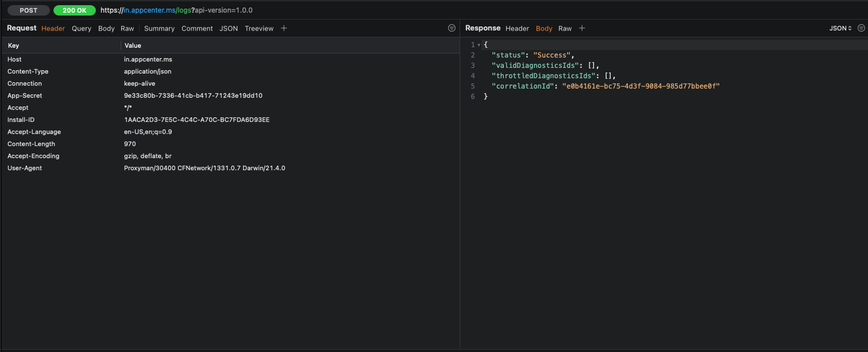This screenshot has height=352, width=868.
Task: Click the App-Secret value 9e33c80b-7336…
Action: click(x=193, y=95)
